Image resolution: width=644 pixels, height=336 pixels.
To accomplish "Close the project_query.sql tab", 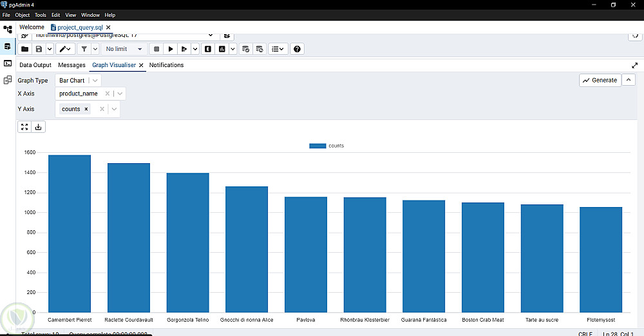I will [x=108, y=28].
